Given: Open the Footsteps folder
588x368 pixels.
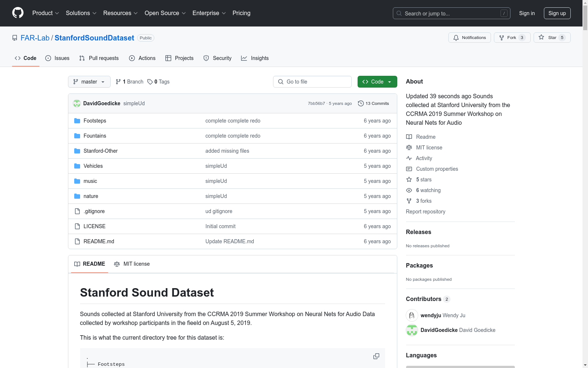Looking at the screenshot, I should click(x=95, y=121).
